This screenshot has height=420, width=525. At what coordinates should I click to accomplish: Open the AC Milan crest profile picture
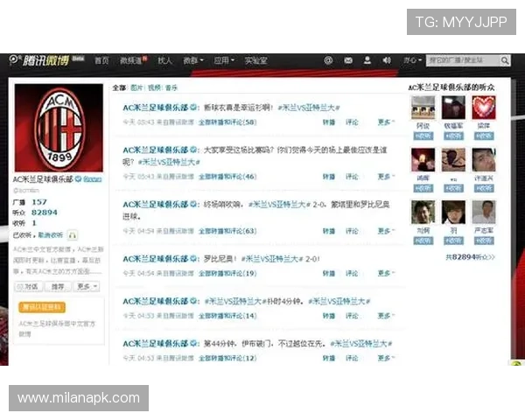tap(59, 128)
